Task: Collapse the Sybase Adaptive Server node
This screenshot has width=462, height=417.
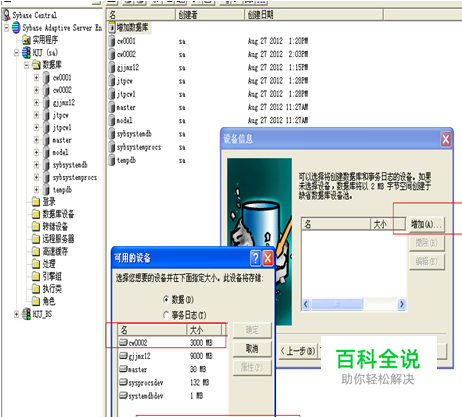Action: tap(6, 28)
